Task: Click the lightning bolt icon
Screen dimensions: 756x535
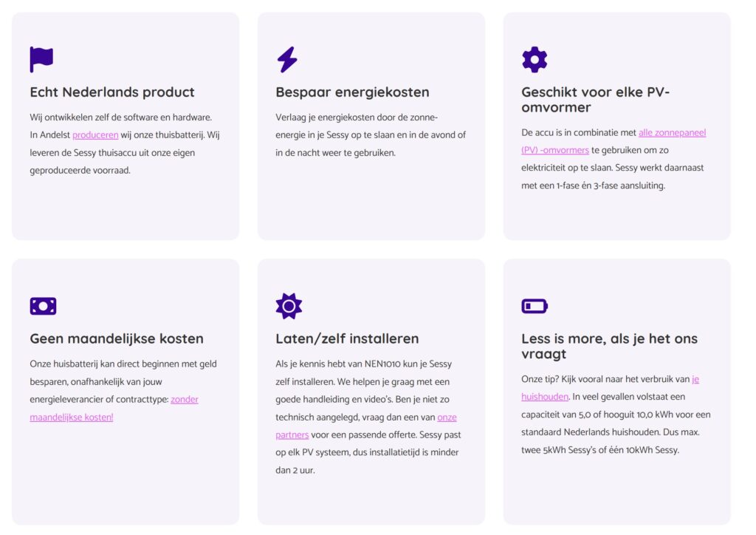Action: click(x=287, y=59)
